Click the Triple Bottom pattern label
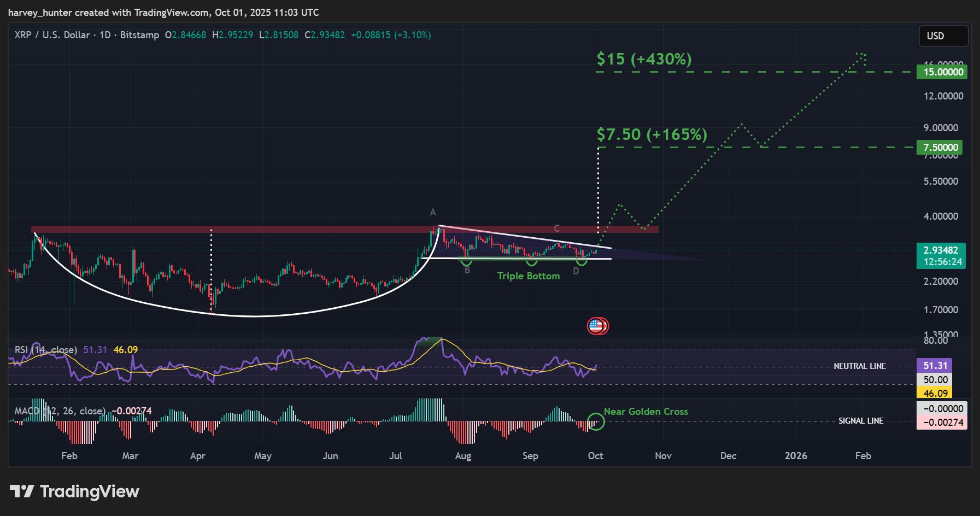The height and width of the screenshot is (516, 980). [x=528, y=275]
